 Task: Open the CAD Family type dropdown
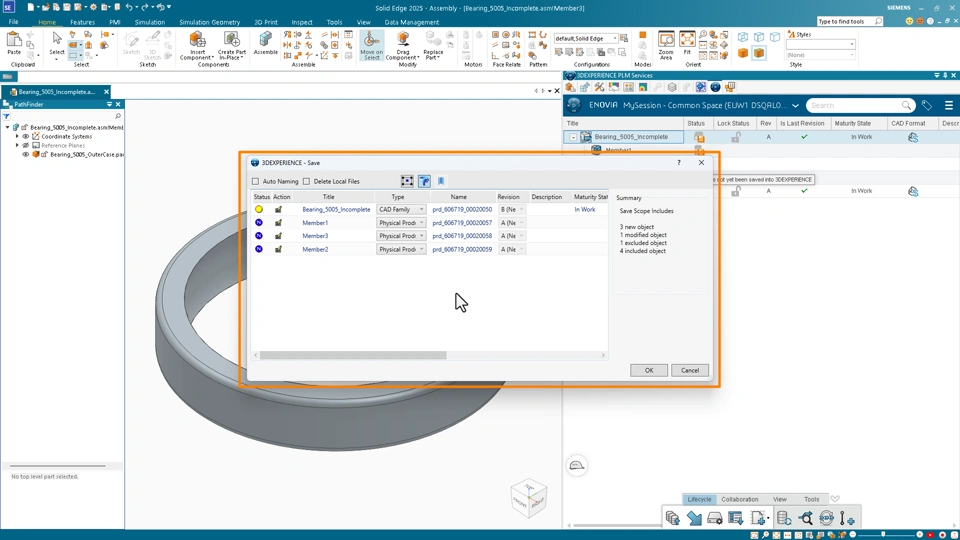[421, 210]
